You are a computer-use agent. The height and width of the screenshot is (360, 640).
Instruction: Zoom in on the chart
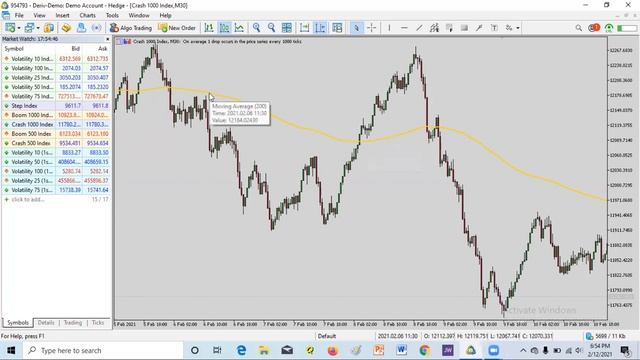[256, 28]
